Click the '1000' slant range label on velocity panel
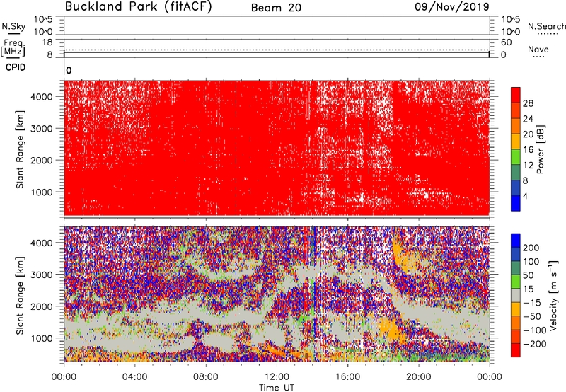566x392 pixels. [x=42, y=338]
